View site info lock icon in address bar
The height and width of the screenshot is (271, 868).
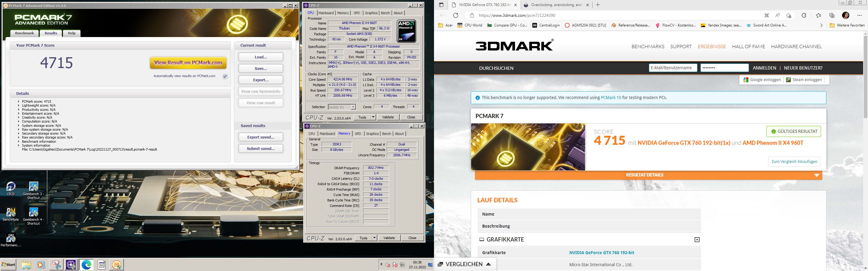tap(472, 15)
